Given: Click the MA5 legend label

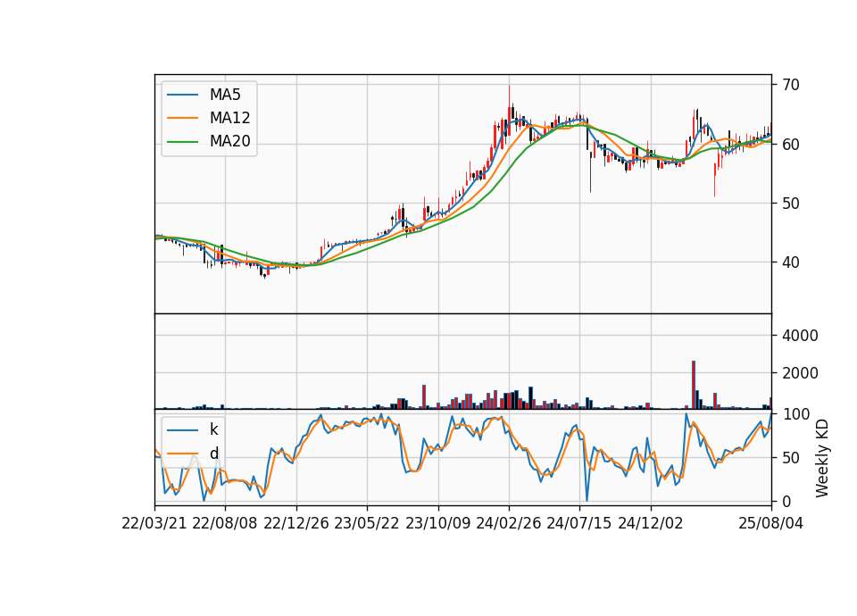Looking at the screenshot, I should pyautogui.click(x=225, y=95).
